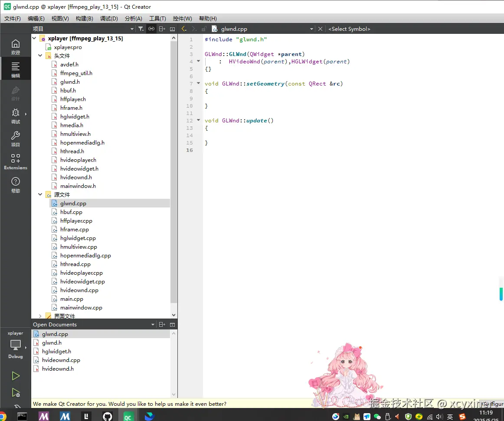Screen dimensions: 504x421
Task: Open the 文件(F) menu
Action: [12, 18]
